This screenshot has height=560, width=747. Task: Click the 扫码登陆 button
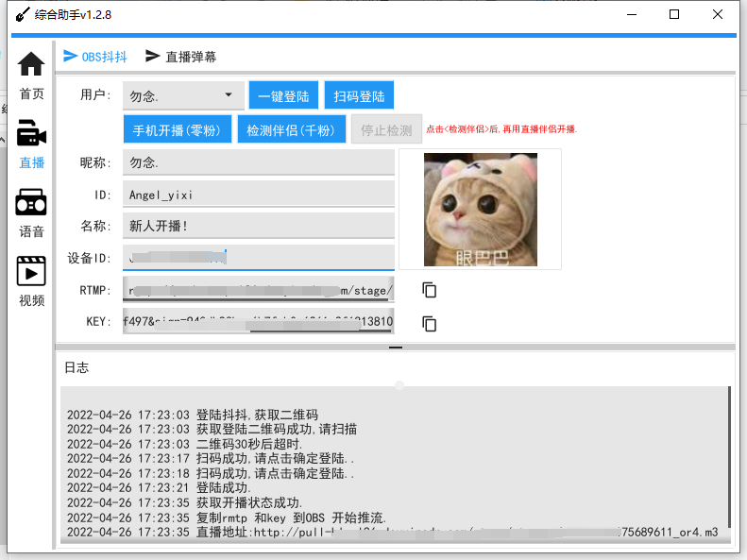click(359, 95)
